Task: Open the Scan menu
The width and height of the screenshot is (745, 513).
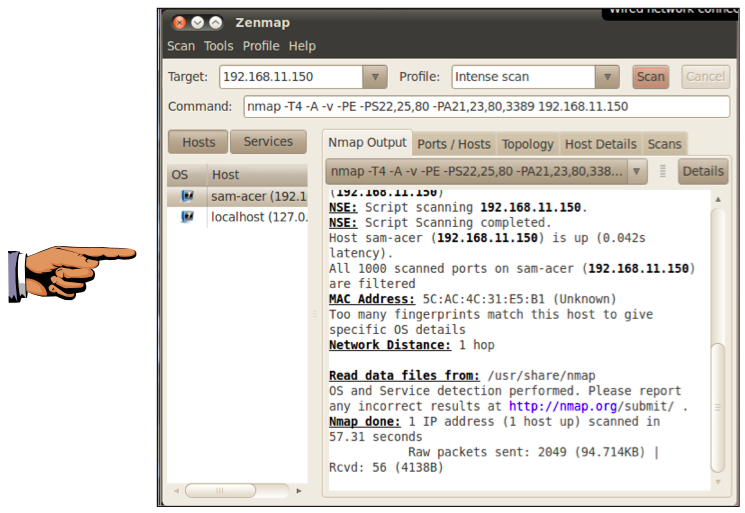Action: [x=181, y=46]
